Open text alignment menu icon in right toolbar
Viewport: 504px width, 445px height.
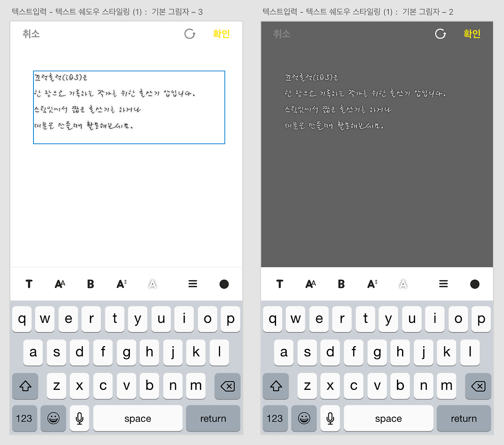[443, 284]
